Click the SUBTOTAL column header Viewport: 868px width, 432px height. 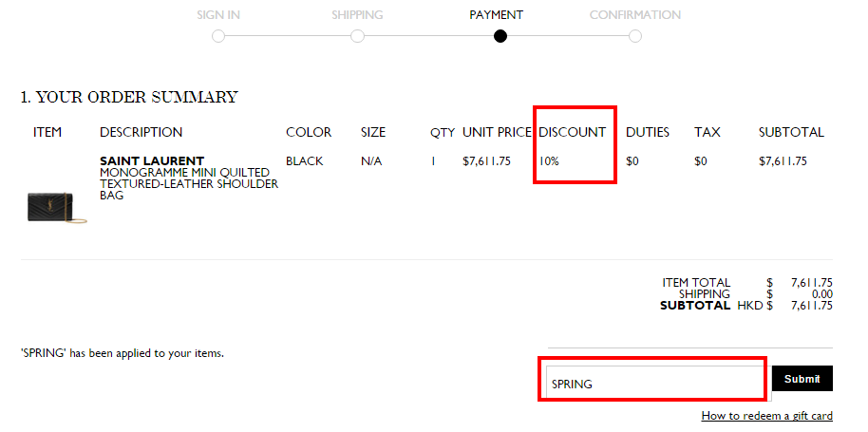point(791,132)
